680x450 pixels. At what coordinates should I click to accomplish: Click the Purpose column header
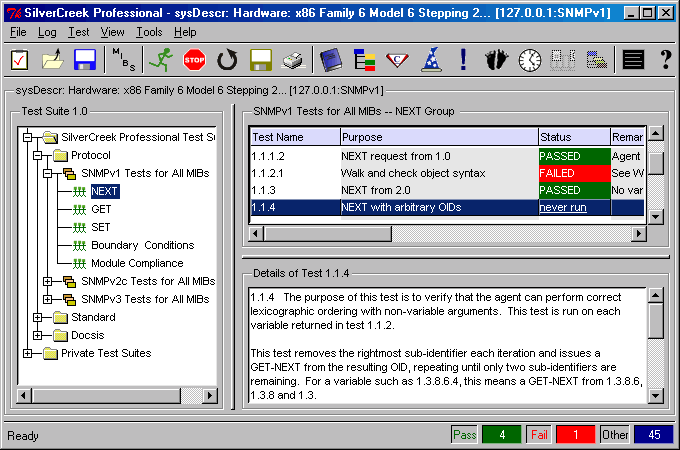click(439, 137)
